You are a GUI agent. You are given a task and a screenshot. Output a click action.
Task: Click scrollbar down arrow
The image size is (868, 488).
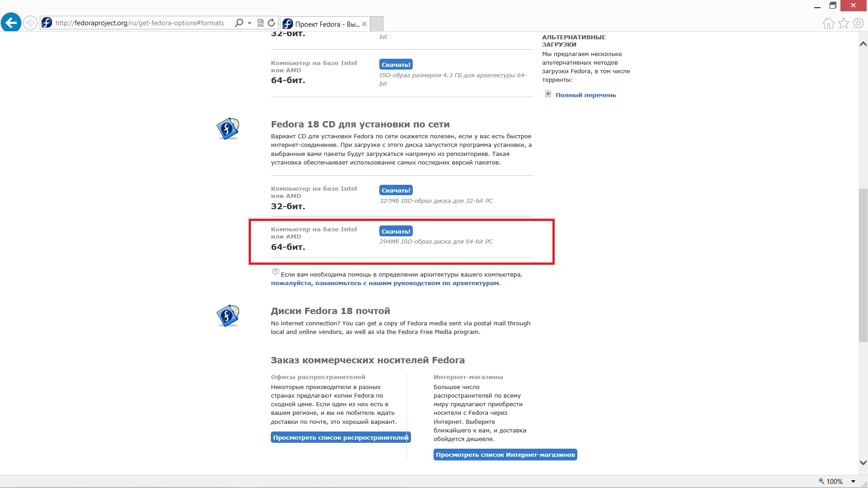[863, 463]
